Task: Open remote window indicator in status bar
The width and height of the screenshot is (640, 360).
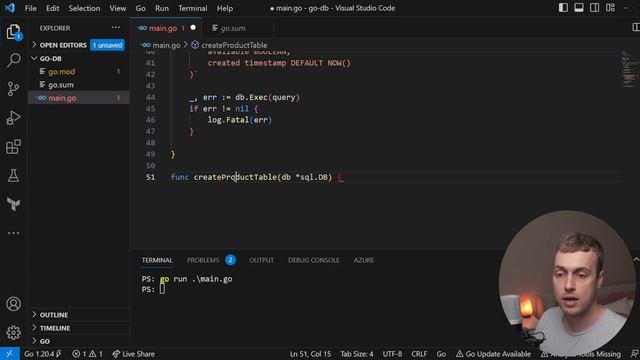Action: (9, 354)
